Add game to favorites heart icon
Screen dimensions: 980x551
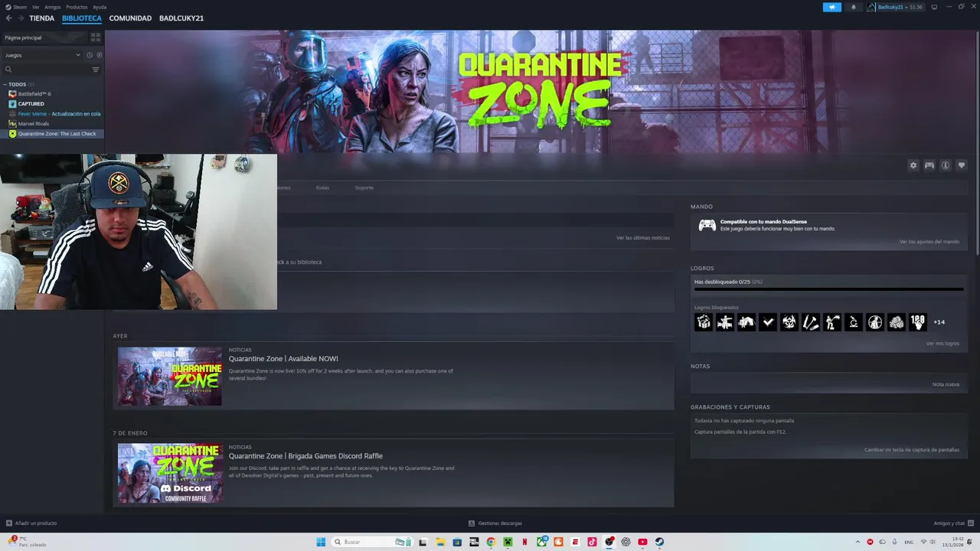962,165
